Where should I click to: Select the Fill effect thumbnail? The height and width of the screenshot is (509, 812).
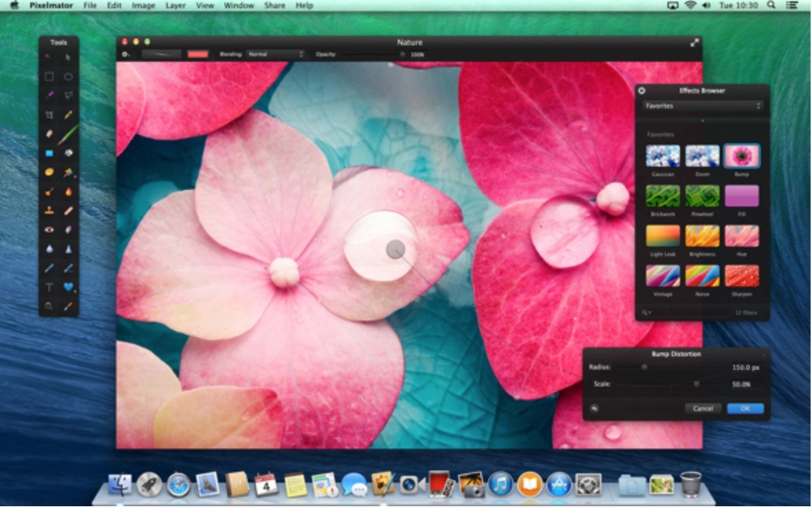pyautogui.click(x=742, y=196)
